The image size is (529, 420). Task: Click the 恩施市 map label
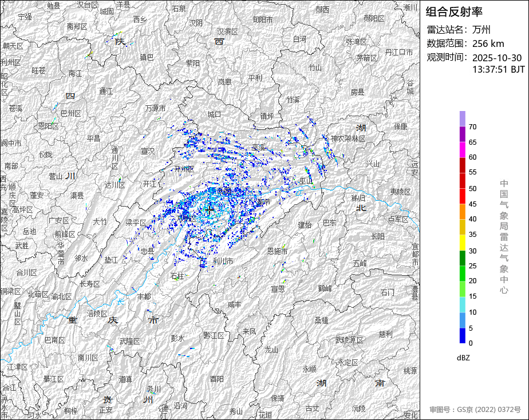pyautogui.click(x=277, y=251)
